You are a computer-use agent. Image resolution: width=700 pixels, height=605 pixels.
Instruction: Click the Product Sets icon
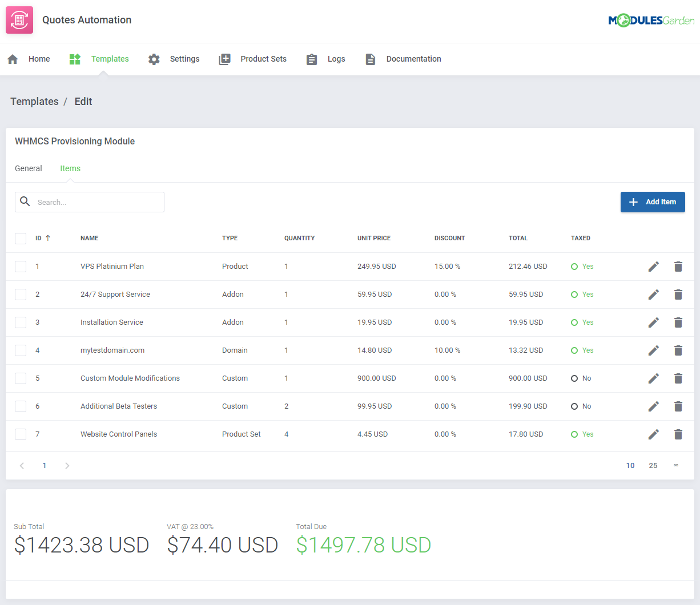(x=224, y=59)
